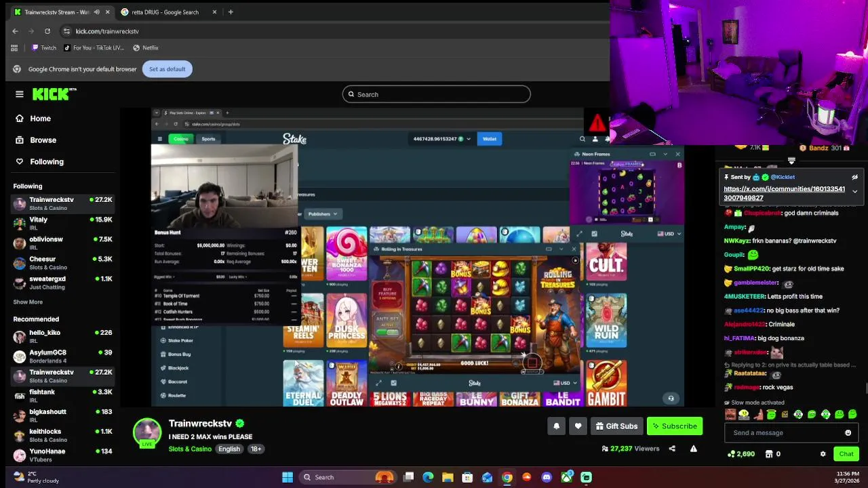
Task: Open channel points balance 2,690
Action: [x=741, y=454]
